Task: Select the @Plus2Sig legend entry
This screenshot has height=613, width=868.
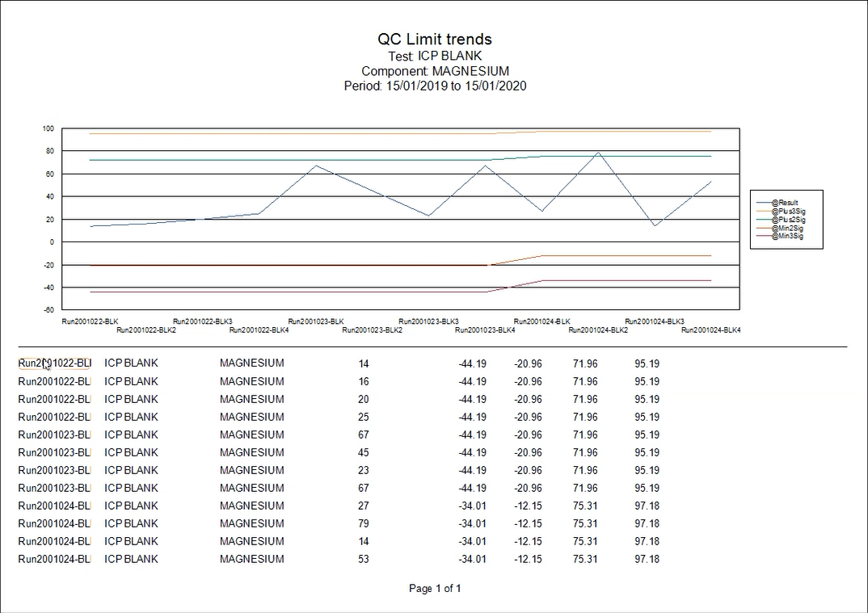Action: [790, 219]
